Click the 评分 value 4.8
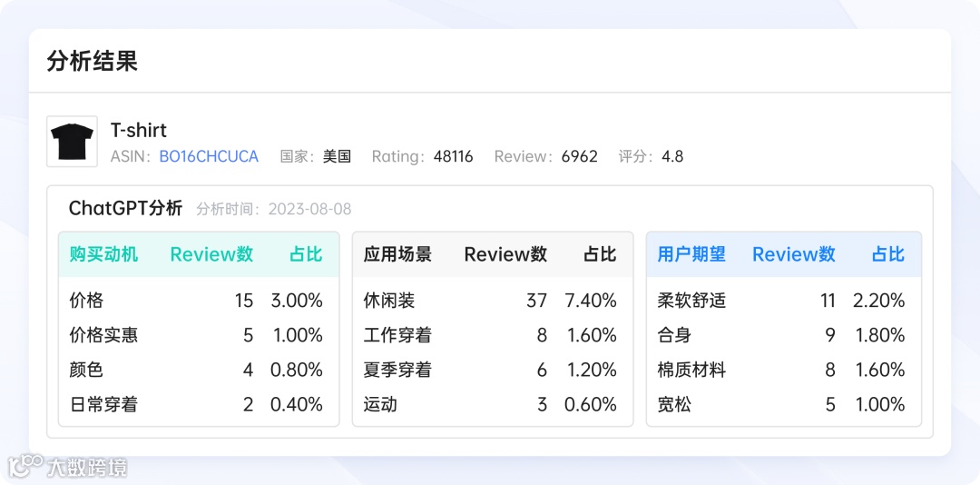 672,156
